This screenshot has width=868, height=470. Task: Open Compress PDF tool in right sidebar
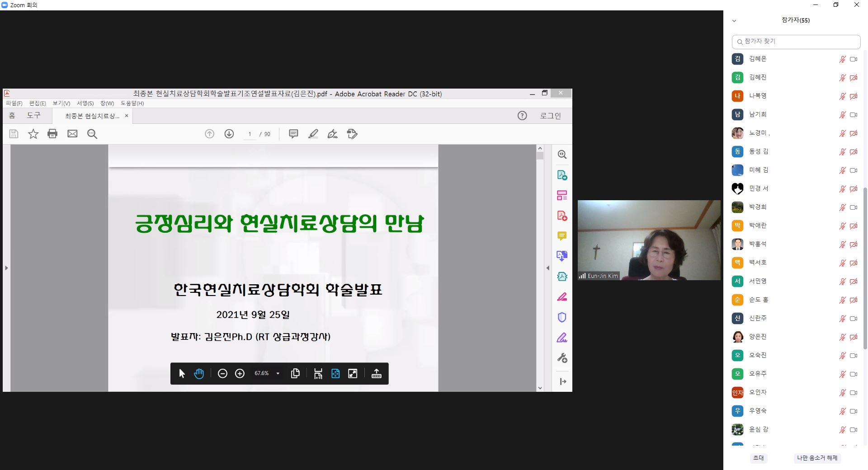point(562,277)
